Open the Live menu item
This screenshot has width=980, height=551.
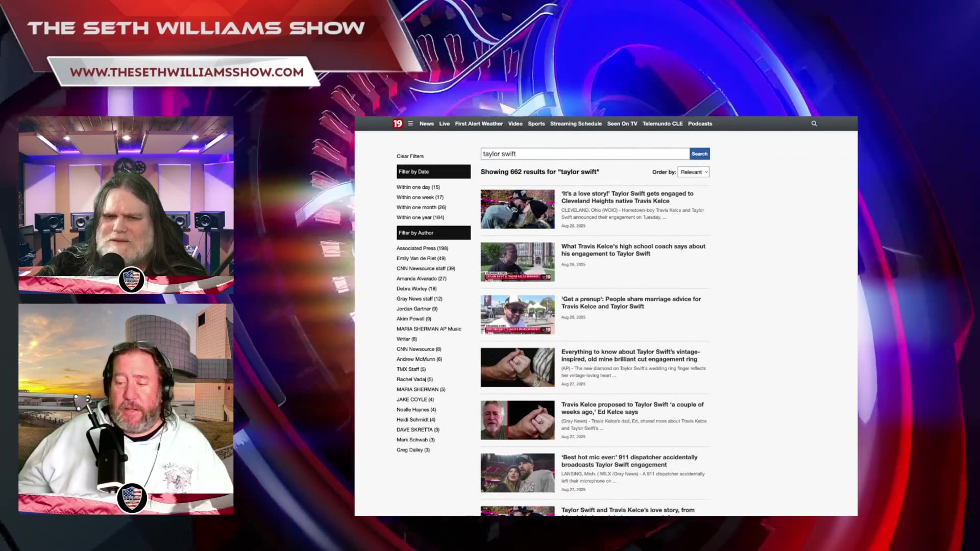(x=445, y=124)
